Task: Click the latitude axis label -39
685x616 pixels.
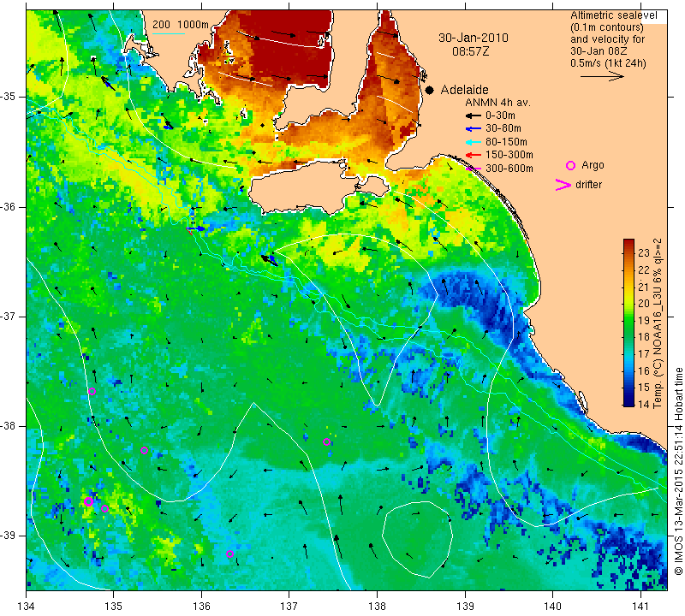Action: point(9,536)
